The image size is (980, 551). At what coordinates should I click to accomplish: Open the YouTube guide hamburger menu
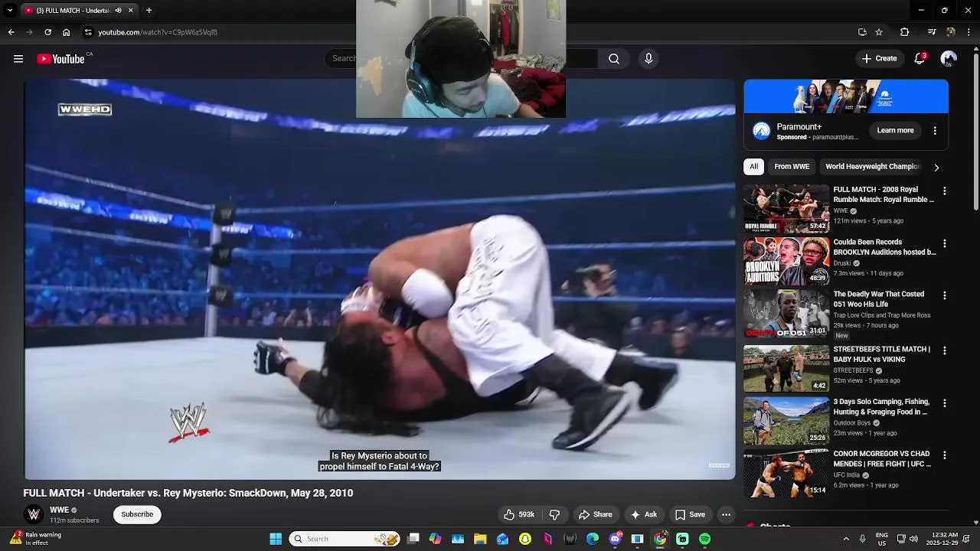(18, 59)
